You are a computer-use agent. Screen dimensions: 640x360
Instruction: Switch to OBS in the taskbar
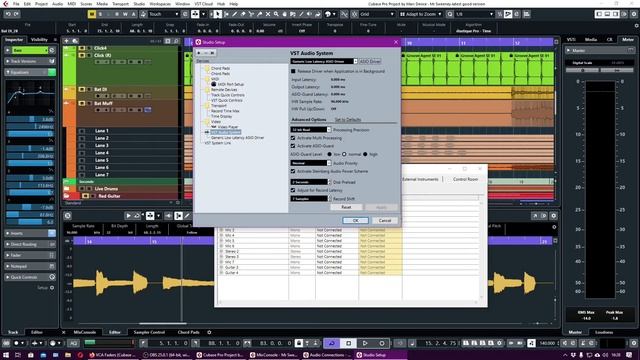167,355
